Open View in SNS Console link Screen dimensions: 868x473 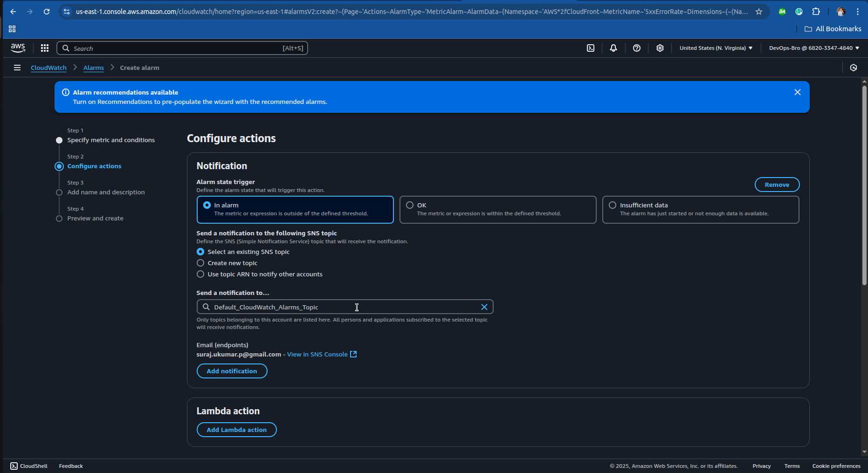[322, 354]
